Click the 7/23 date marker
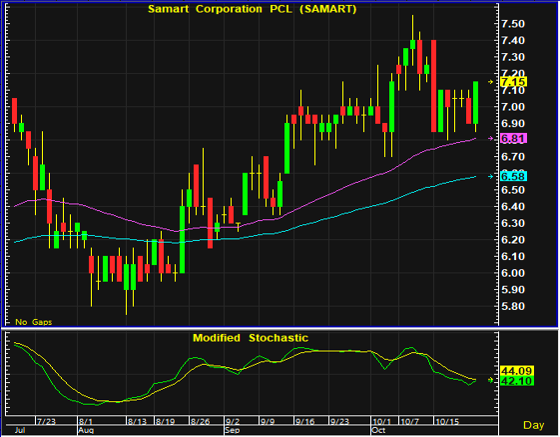Viewport: 560px width, 437px height. tap(46, 421)
